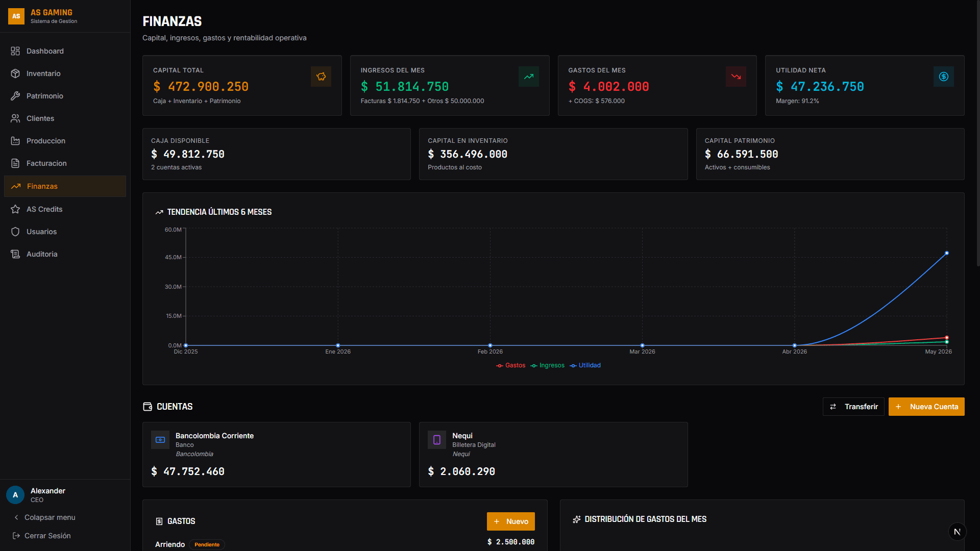
Task: Go to Inventario section
Action: click(x=65, y=73)
